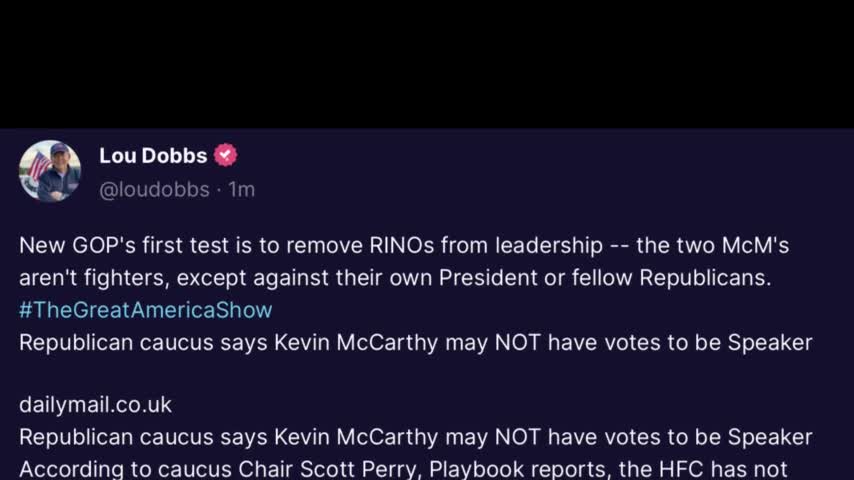Click the description line starting "According to caucus Chair"

403,468
